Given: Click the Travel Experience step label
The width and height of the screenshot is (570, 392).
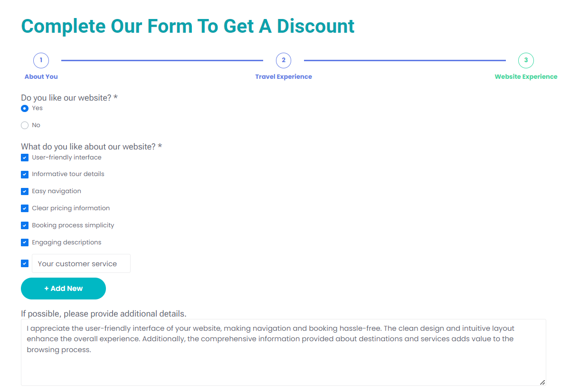Looking at the screenshot, I should [284, 76].
